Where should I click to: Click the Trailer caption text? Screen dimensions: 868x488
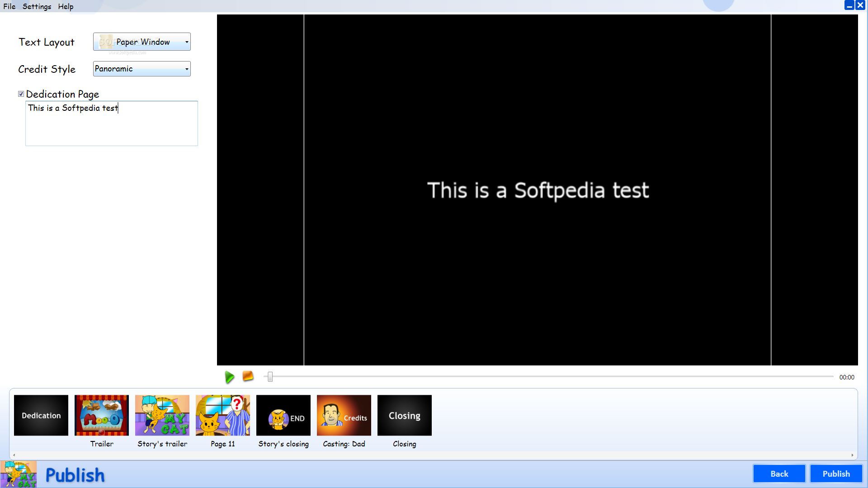pyautogui.click(x=102, y=444)
